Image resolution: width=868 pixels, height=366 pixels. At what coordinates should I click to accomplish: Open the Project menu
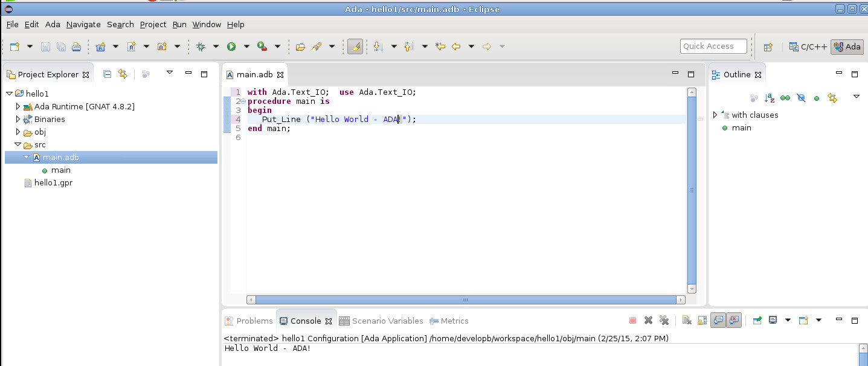pos(153,24)
